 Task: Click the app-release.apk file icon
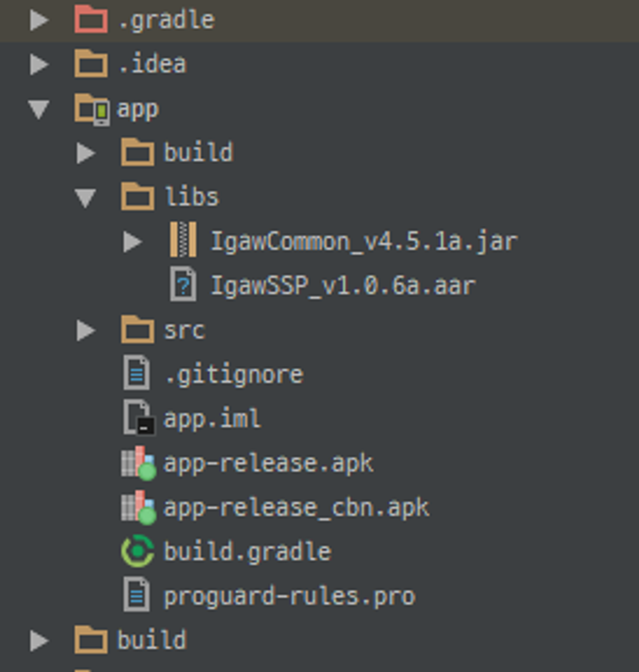(138, 463)
